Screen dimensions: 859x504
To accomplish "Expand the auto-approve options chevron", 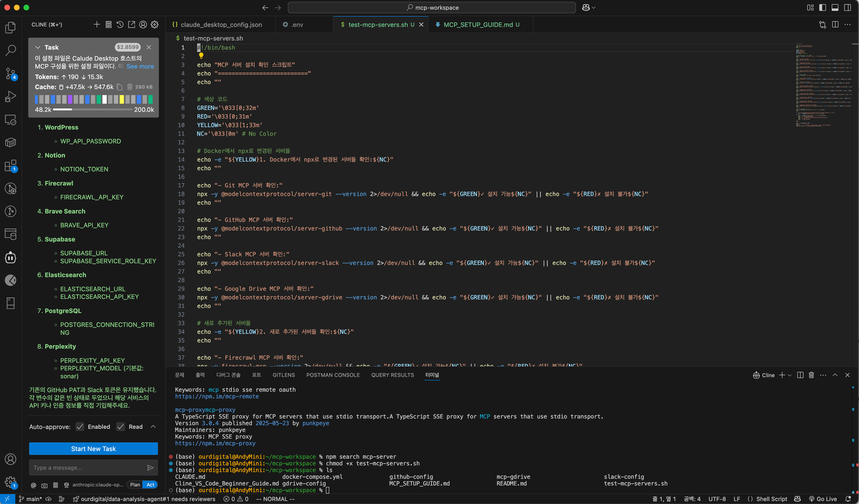I will click(x=153, y=427).
